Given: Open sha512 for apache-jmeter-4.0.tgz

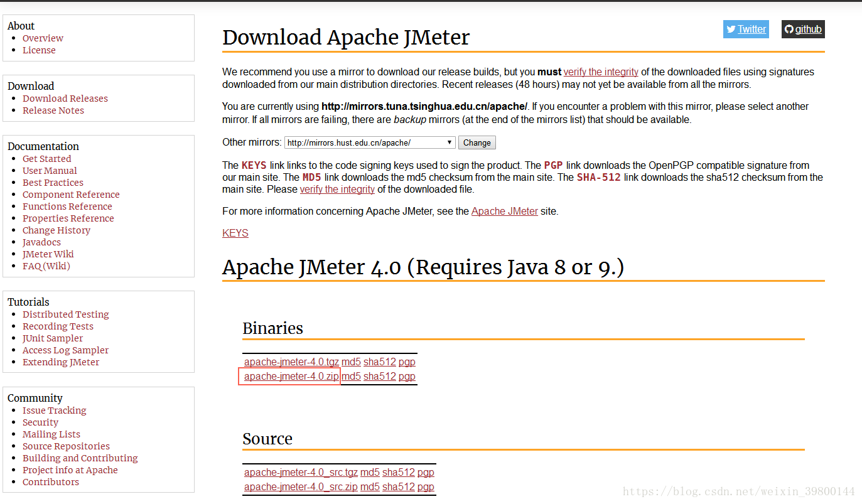Looking at the screenshot, I should 380,362.
